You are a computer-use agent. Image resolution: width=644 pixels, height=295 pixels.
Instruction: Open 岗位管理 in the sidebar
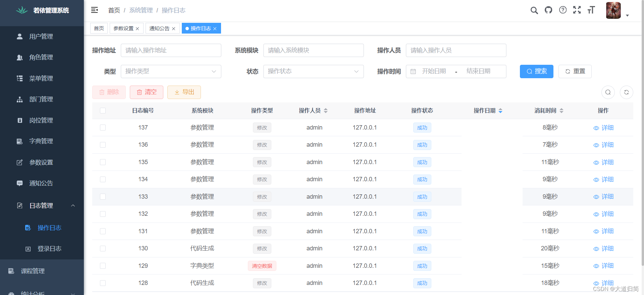42,120
